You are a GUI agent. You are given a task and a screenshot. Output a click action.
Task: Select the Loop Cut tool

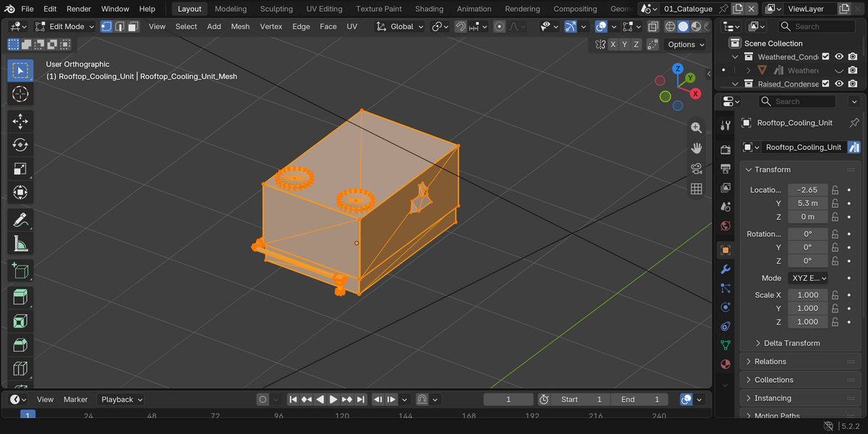pyautogui.click(x=20, y=369)
